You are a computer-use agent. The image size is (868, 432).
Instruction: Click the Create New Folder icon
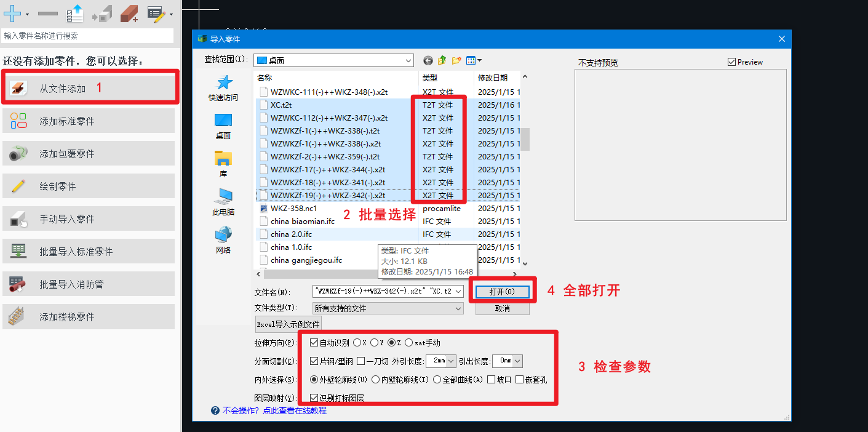456,60
